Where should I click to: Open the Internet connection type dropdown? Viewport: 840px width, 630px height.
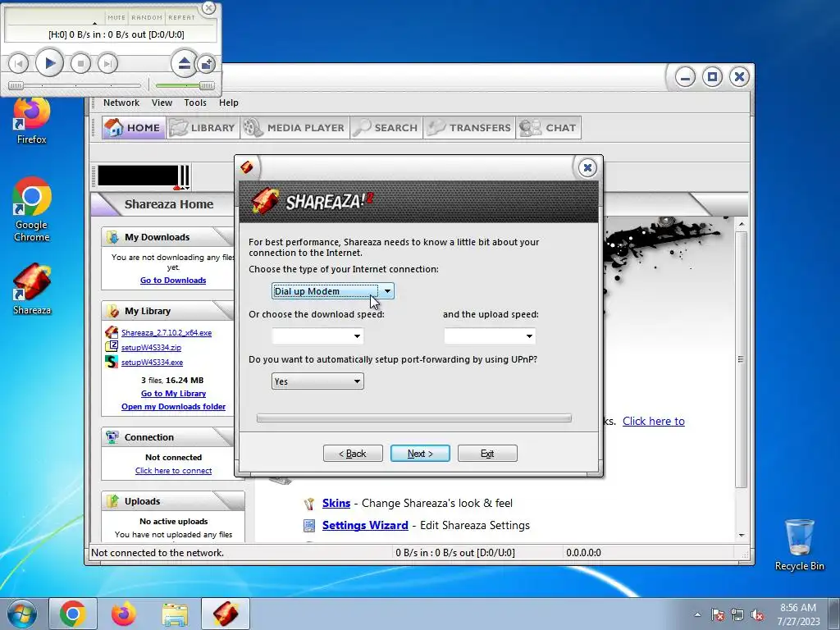click(333, 291)
